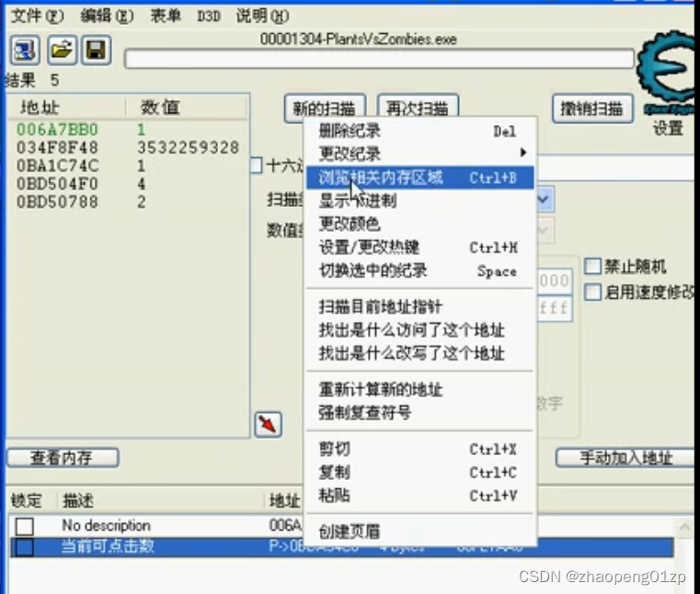Select address 0BA1C74C in results
Screen dimensions: 700x594
(57, 166)
